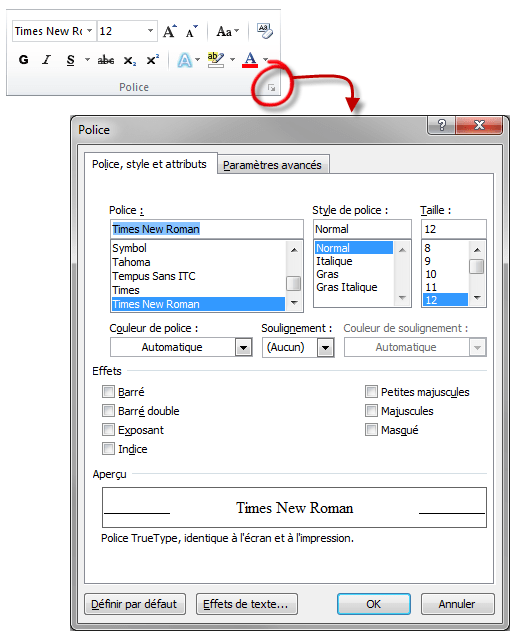Switch to Police, style et attributs tab

click(x=150, y=164)
